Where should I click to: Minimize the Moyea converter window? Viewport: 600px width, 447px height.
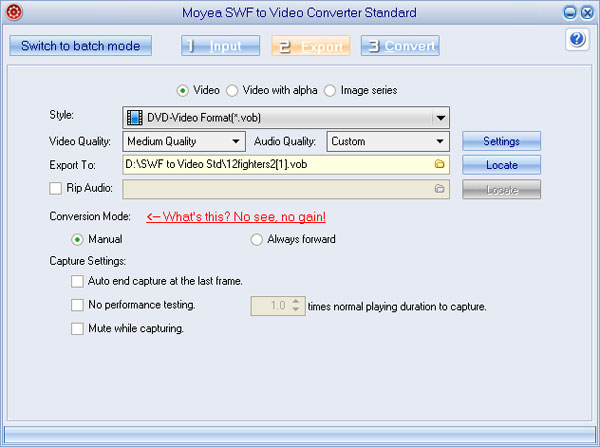[x=569, y=13]
